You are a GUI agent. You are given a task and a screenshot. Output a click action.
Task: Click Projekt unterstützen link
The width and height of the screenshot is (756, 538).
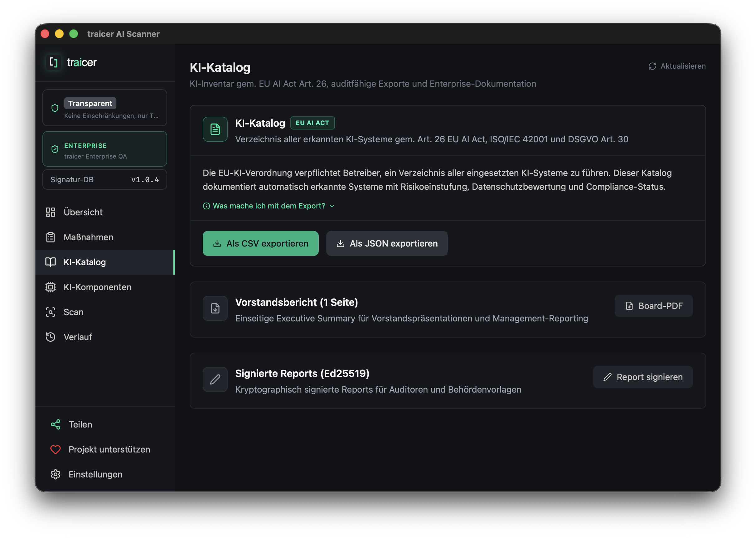click(104, 450)
